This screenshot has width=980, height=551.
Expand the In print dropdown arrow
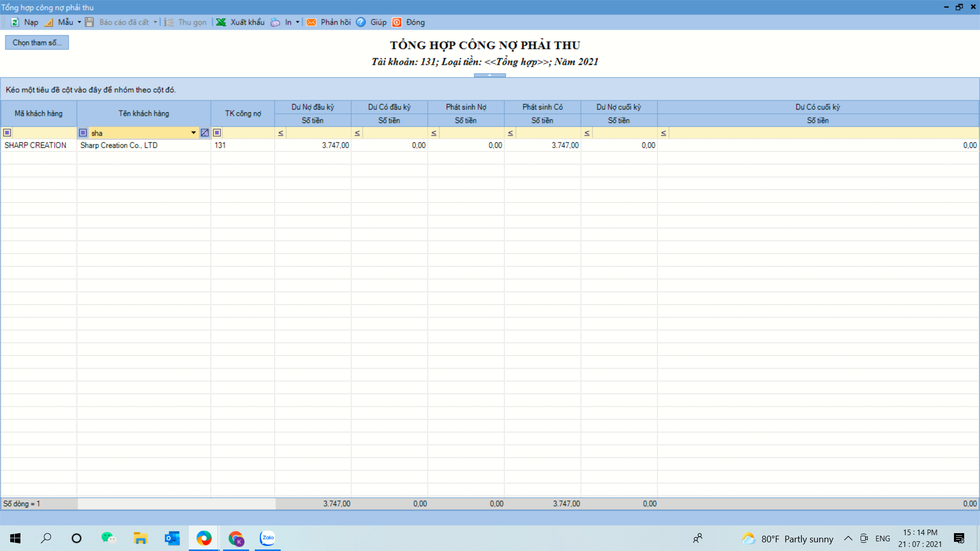pyautogui.click(x=298, y=22)
